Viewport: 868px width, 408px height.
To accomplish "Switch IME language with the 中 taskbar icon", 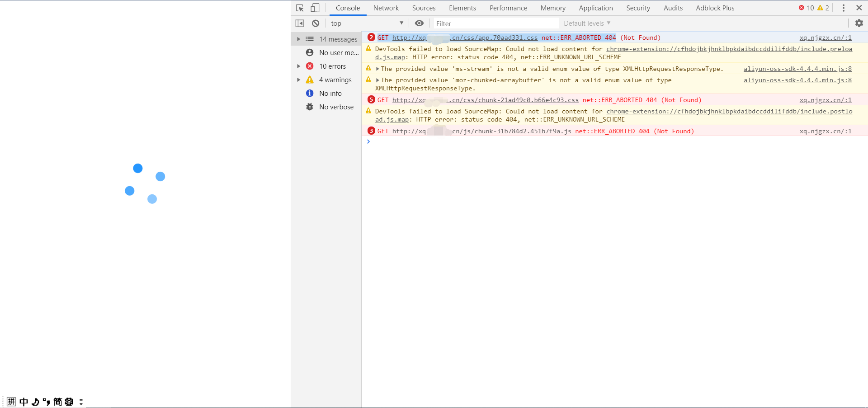I will [x=23, y=401].
